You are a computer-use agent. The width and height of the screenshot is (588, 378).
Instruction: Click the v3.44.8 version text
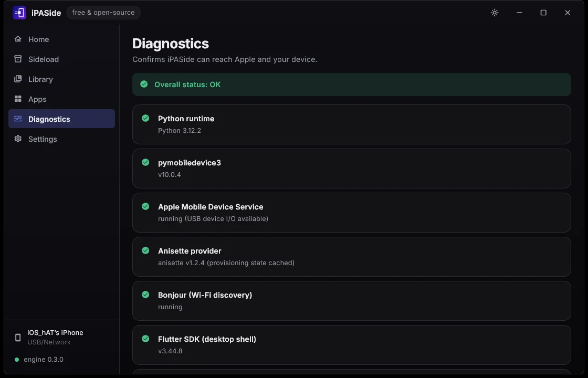(x=170, y=351)
